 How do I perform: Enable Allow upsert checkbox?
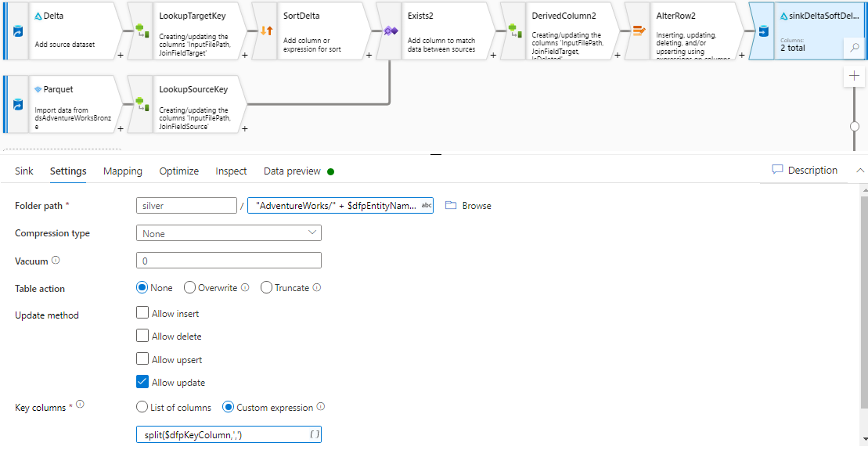point(142,358)
